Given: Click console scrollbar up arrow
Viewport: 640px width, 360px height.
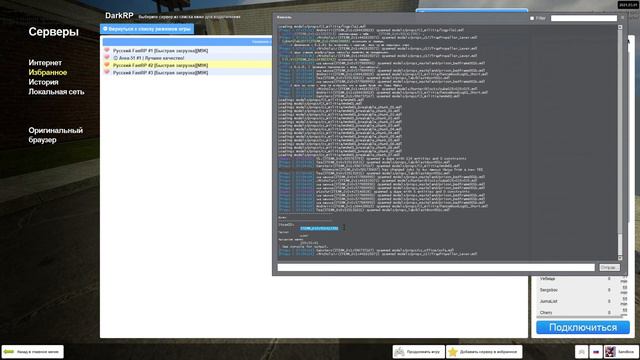Looking at the screenshot, I should 620,27.
